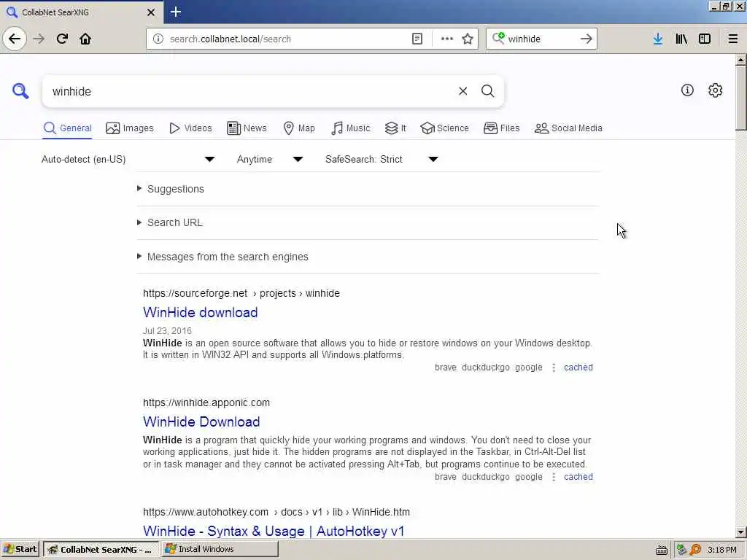Screen dimensions: 747x560
Task: Open the on-screen keyboard tray icon
Action: (x=661, y=550)
